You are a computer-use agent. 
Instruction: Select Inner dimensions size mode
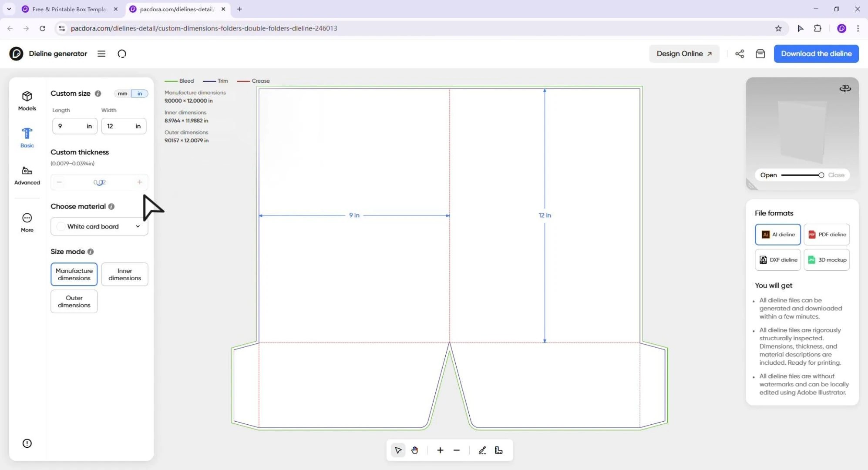click(124, 274)
